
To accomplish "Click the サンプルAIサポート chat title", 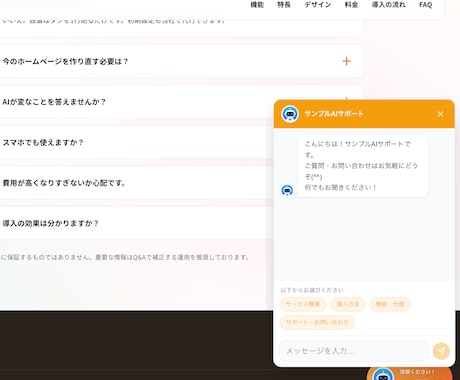I will 334,114.
